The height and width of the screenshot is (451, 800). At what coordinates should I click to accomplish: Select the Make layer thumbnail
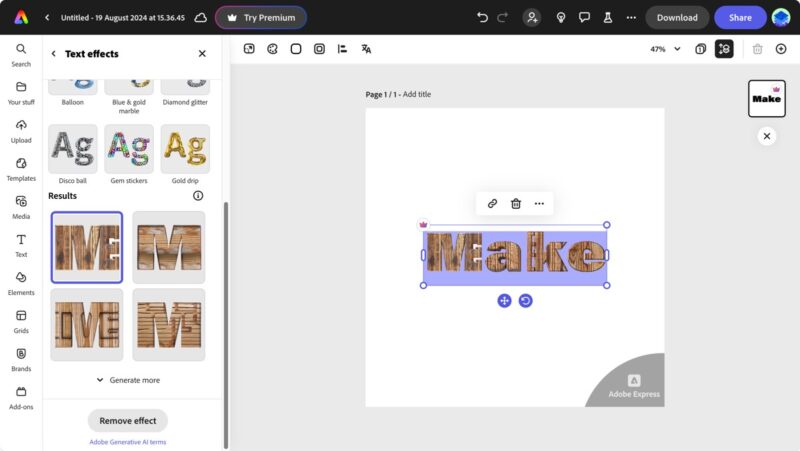(x=766, y=98)
